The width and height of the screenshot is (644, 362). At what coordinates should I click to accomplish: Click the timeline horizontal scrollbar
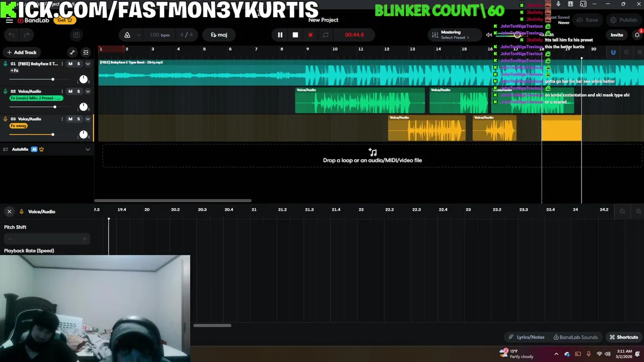173,201
